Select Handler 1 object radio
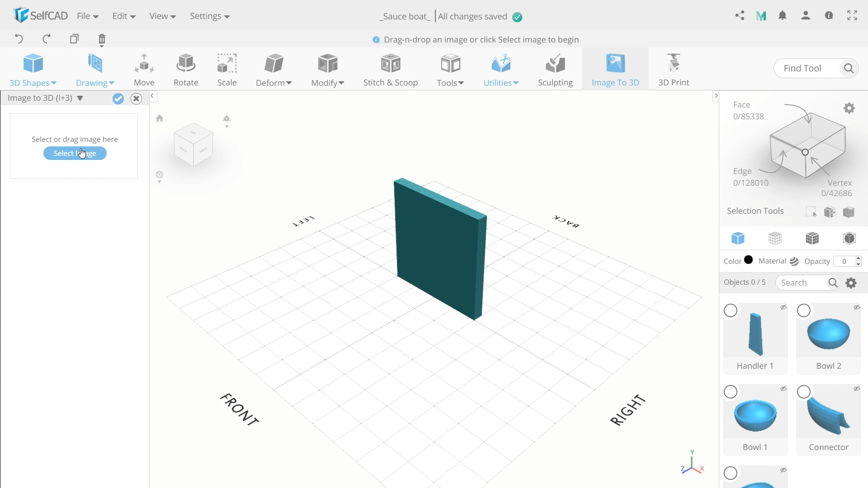This screenshot has height=488, width=868. click(731, 311)
